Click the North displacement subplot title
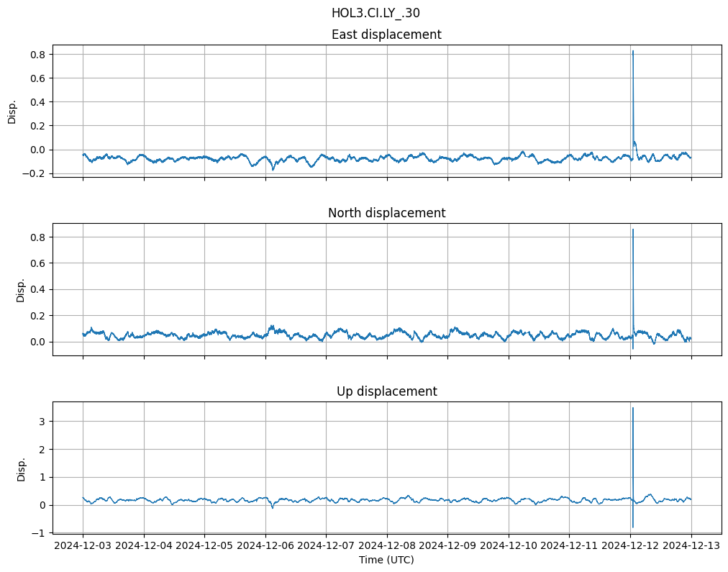Image resolution: width=728 pixels, height=572 pixels. point(386,213)
